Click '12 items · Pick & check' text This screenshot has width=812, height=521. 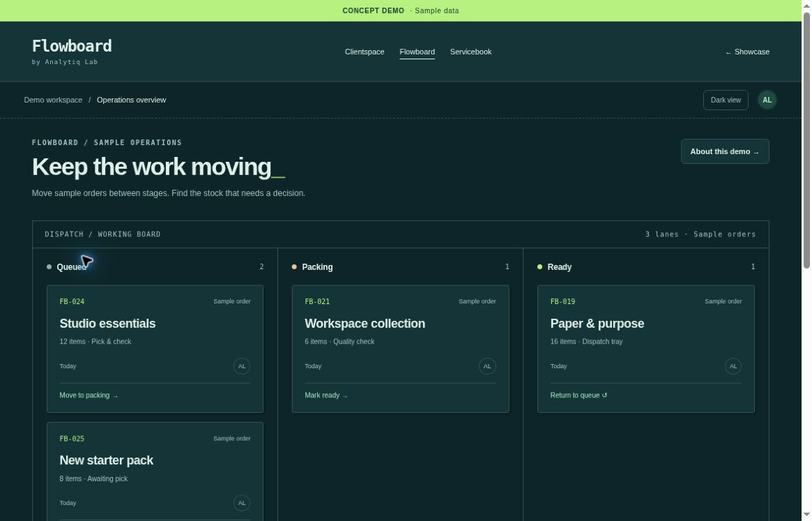pyautogui.click(x=95, y=342)
